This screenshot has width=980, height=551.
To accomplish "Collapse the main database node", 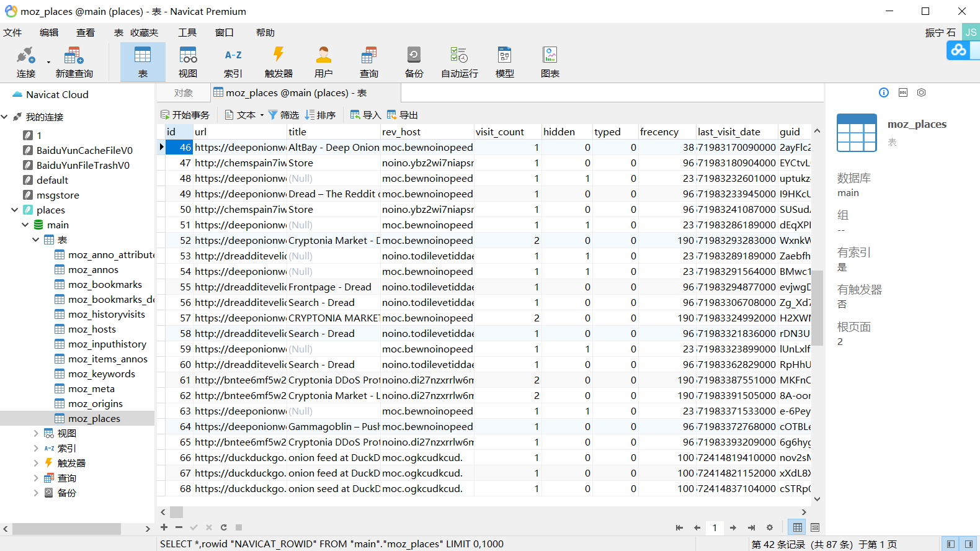I will pos(25,225).
